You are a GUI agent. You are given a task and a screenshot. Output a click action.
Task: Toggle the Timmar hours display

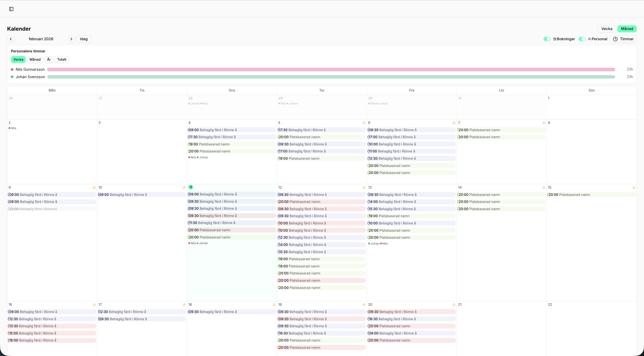pyautogui.click(x=623, y=39)
